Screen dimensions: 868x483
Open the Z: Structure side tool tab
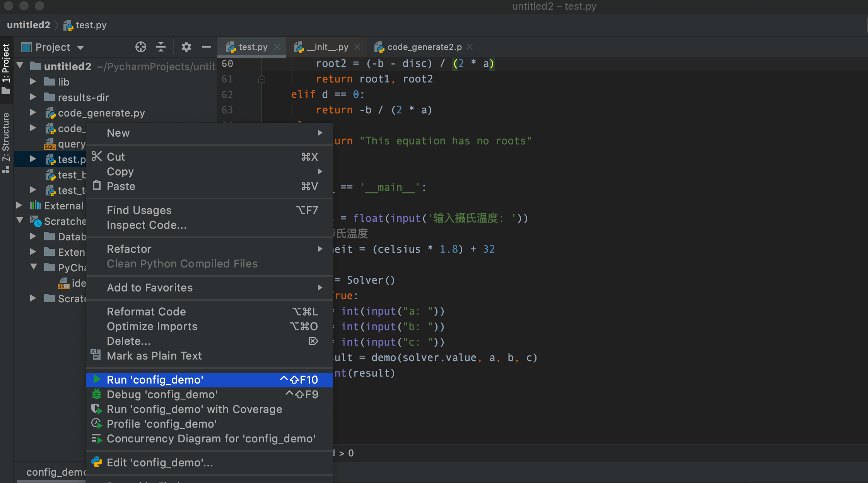point(6,142)
